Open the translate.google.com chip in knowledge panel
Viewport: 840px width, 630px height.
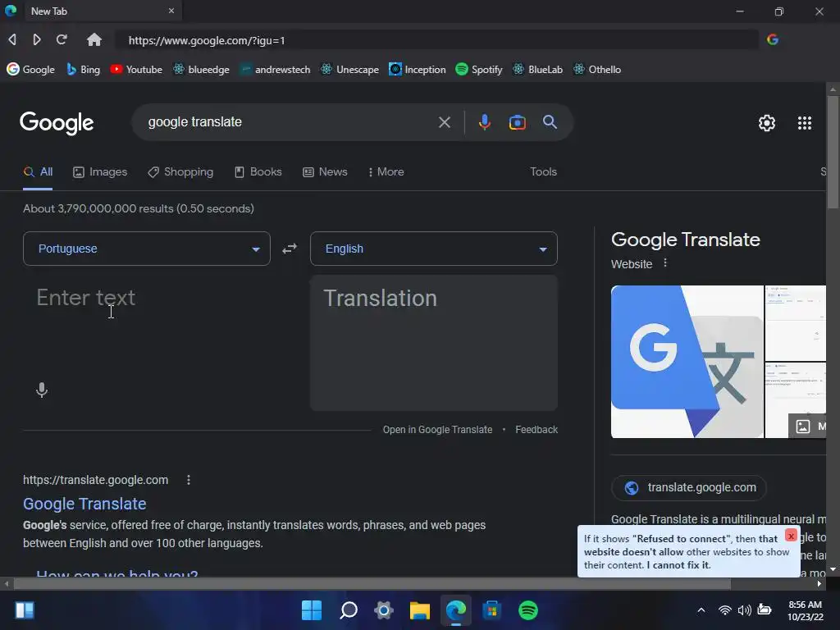[x=689, y=487]
